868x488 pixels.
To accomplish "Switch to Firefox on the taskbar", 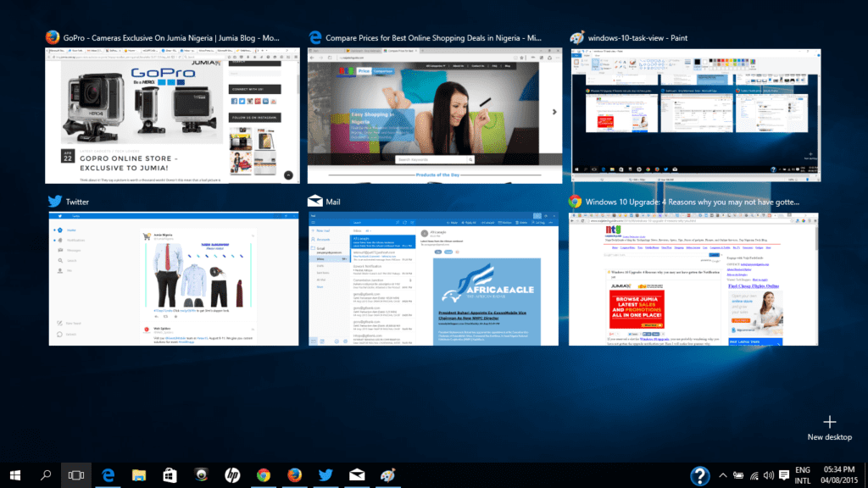I will pos(294,475).
